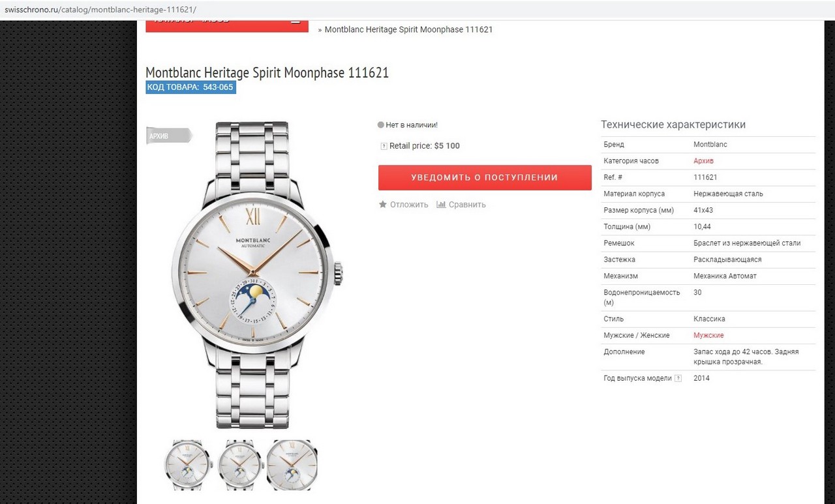Click the hamburger icon on the red catalog bar
Image resolution: width=835 pixels, height=504 pixels.
click(296, 22)
